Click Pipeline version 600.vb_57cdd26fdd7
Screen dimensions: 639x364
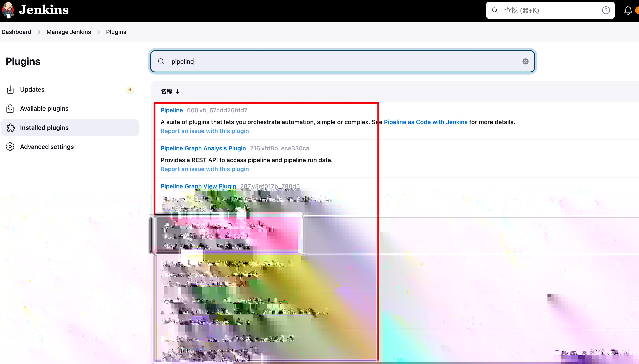(217, 110)
